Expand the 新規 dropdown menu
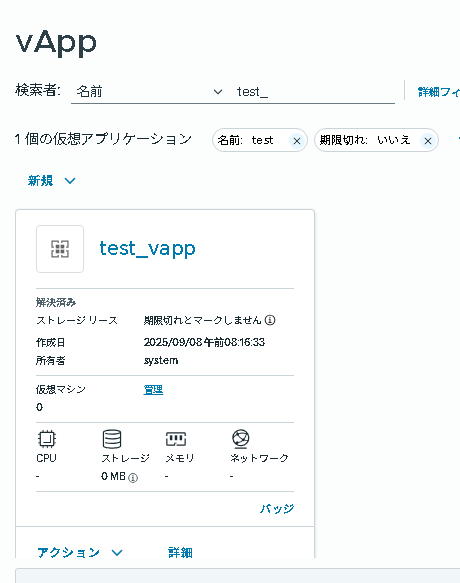460x583 pixels. (51, 181)
